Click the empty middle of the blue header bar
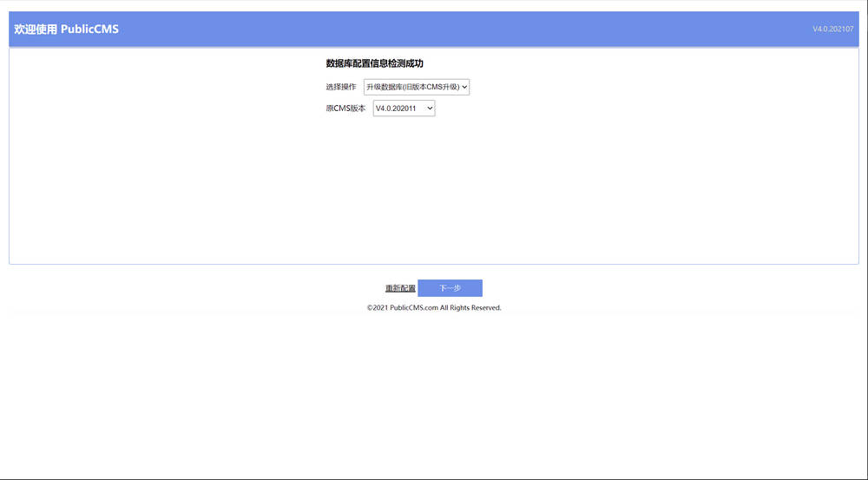 434,30
